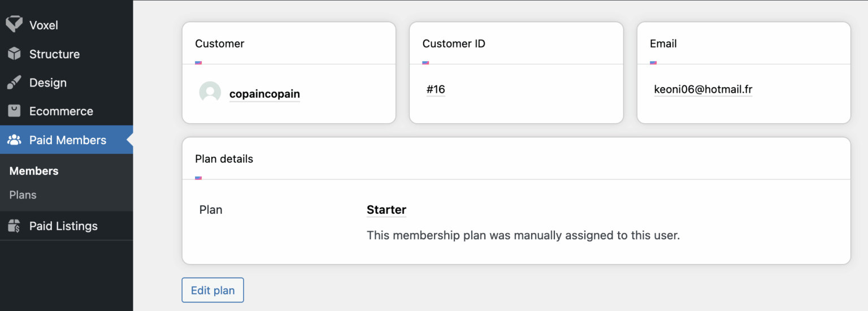Click the Design paintbrush icon
This screenshot has height=311, width=868.
(x=14, y=83)
